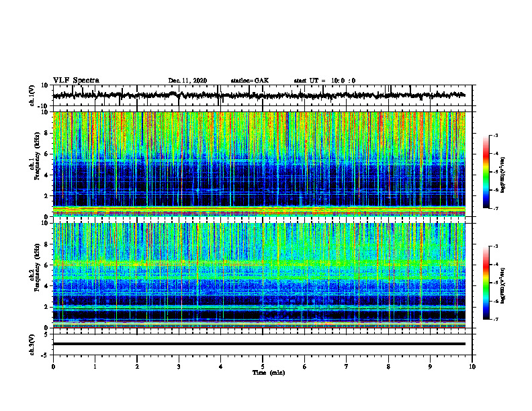Click the "1" tick on the time axis

pyautogui.click(x=95, y=367)
